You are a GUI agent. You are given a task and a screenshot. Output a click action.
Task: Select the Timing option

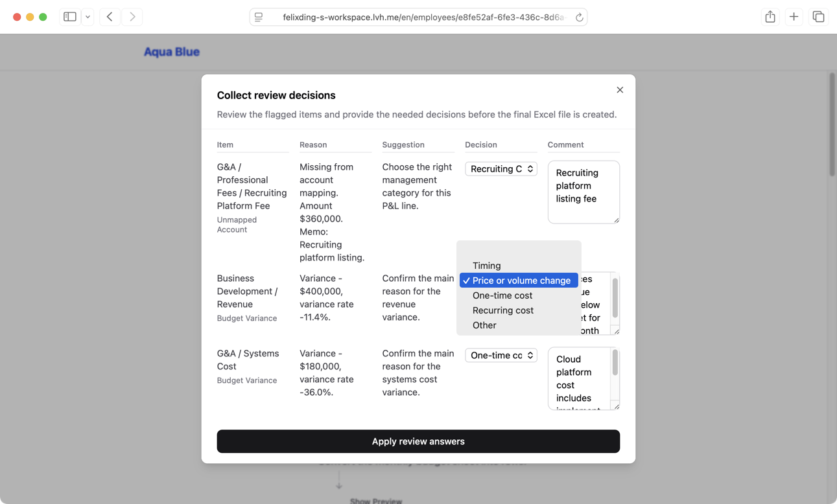click(519, 266)
